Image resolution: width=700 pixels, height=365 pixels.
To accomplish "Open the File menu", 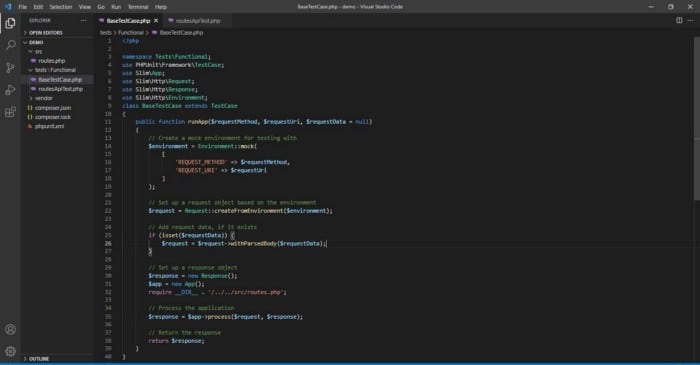I will click(x=23, y=7).
